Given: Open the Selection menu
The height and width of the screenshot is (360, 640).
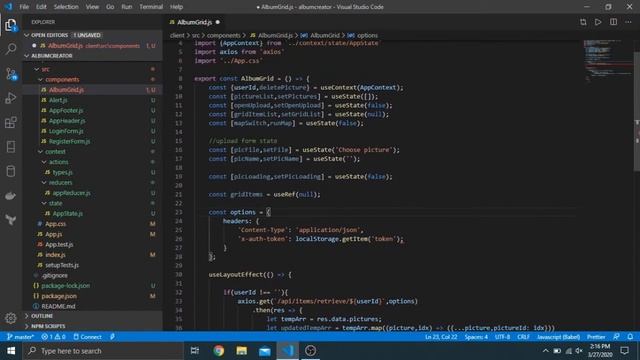Looking at the screenshot, I should [66, 7].
